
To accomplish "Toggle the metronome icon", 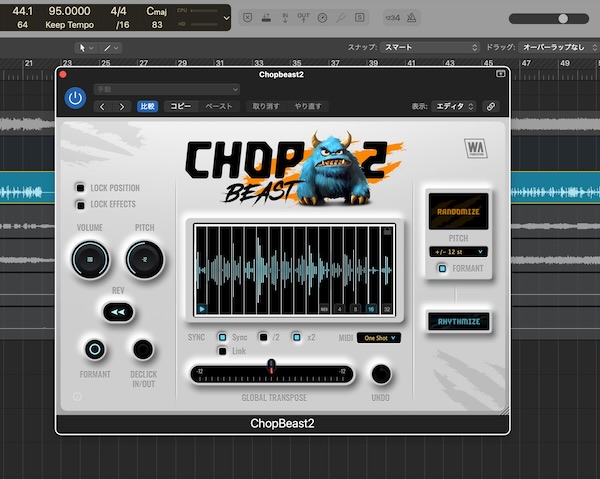I will click(x=411, y=18).
